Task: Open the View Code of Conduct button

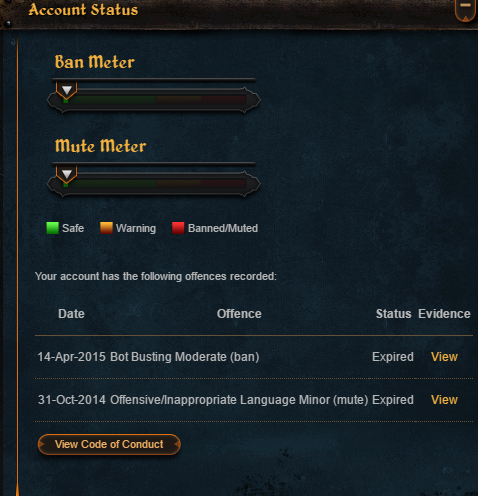Action: [109, 444]
